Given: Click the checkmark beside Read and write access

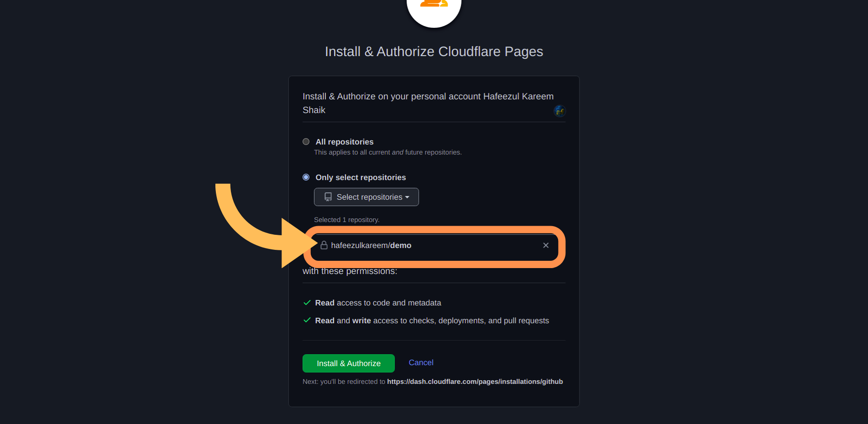Looking at the screenshot, I should pyautogui.click(x=307, y=321).
